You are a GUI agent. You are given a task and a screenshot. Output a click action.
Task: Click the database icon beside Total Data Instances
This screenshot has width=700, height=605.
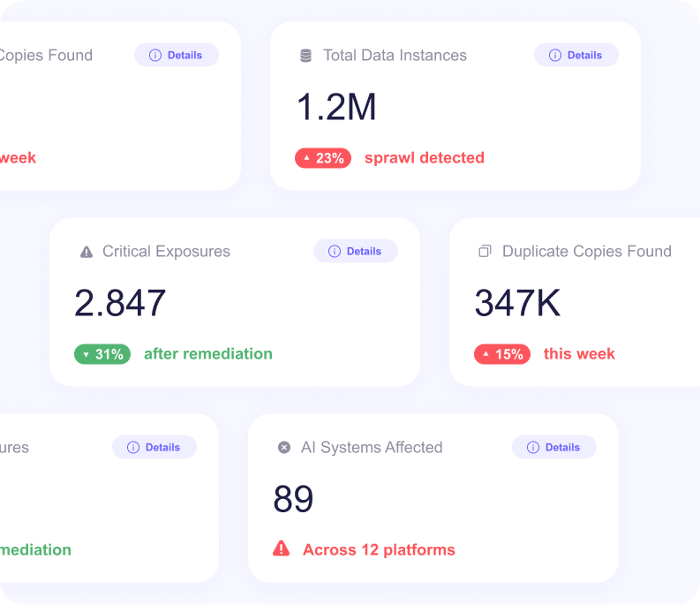pyautogui.click(x=305, y=56)
